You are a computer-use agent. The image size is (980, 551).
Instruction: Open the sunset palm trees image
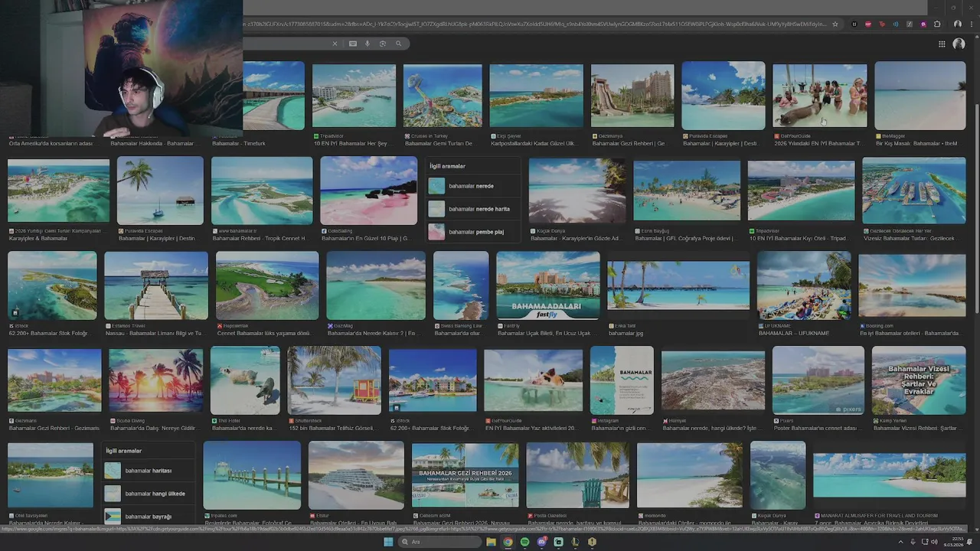point(156,380)
